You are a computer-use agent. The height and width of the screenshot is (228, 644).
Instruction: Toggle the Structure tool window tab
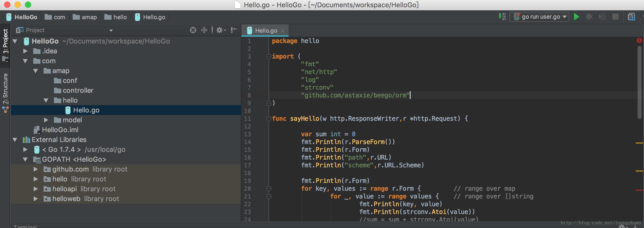(x=5, y=89)
